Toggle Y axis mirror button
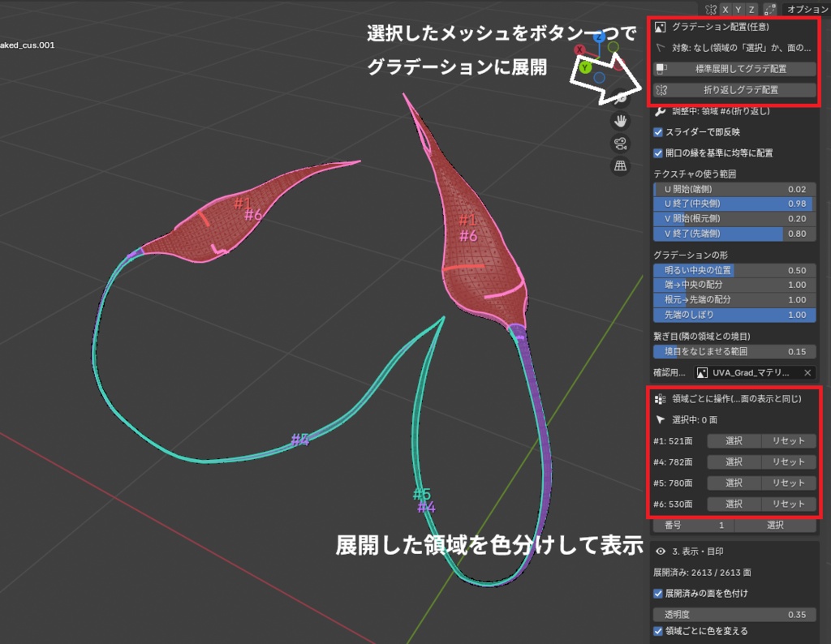The image size is (831, 644). pyautogui.click(x=738, y=9)
